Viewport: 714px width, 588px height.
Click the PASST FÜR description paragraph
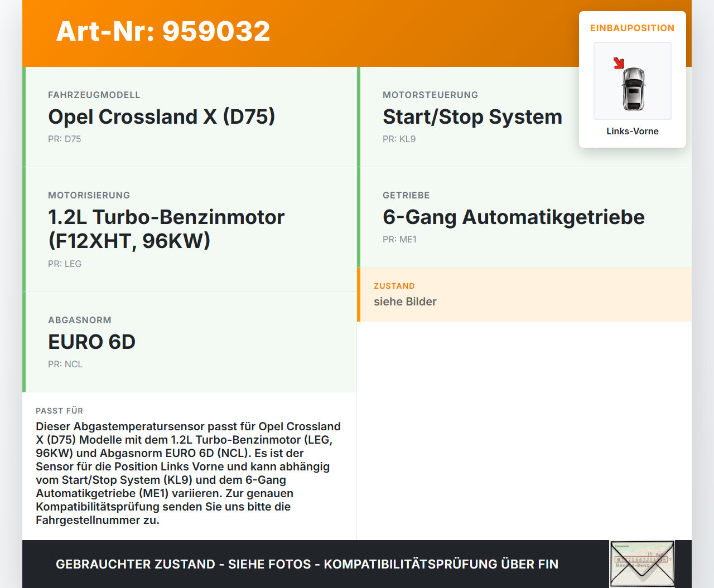coord(189,473)
